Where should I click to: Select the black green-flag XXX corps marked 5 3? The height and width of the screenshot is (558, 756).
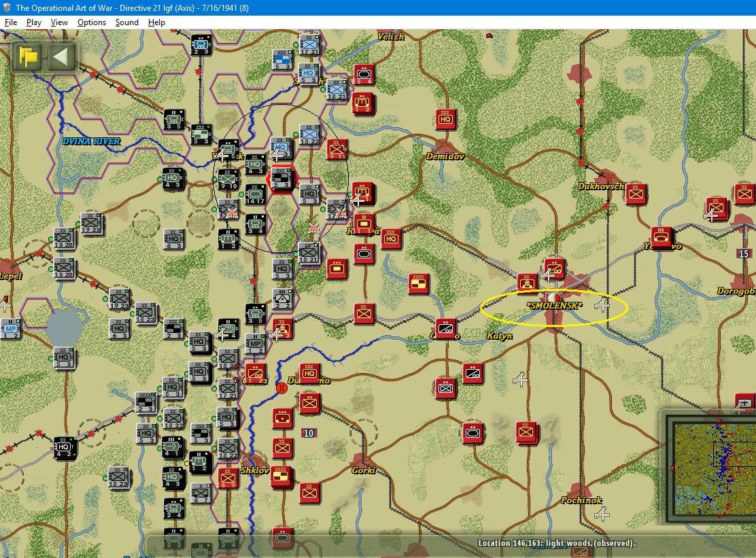pos(201,135)
